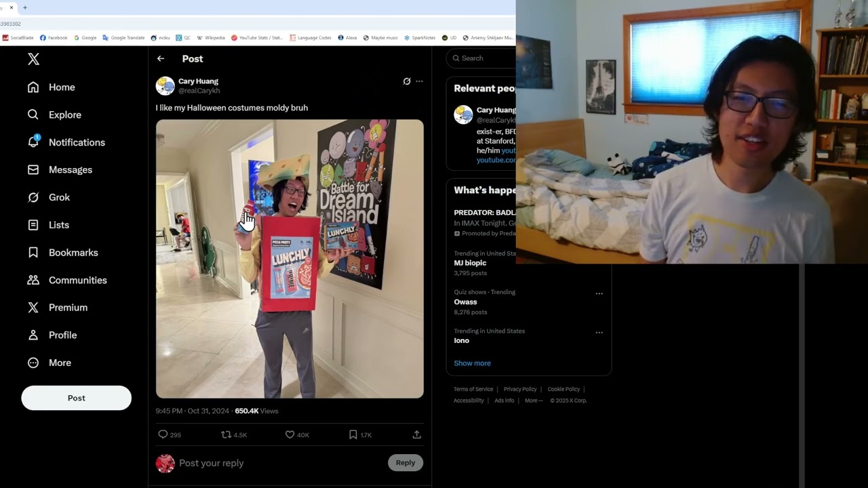Viewport: 868px width, 488px height.
Task: Open Owass trend more options
Action: point(599,293)
